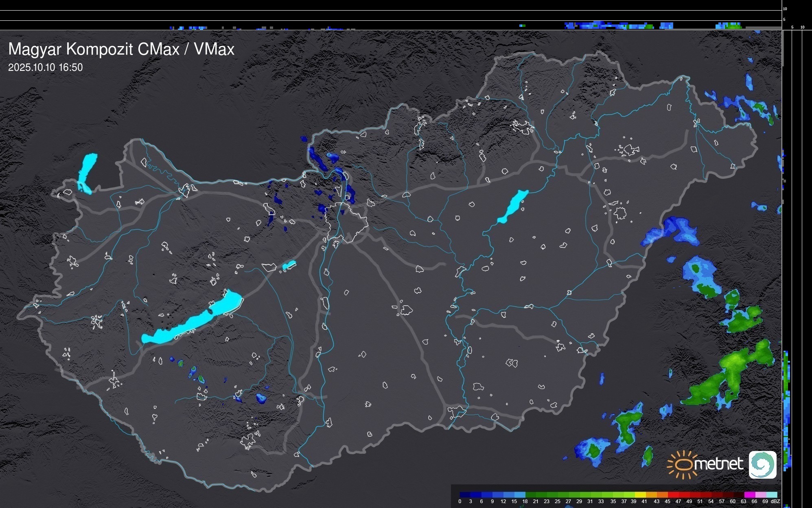The image size is (812, 508).
Task: Click the magenta 63 dBZ legend swatch
Action: click(x=749, y=495)
